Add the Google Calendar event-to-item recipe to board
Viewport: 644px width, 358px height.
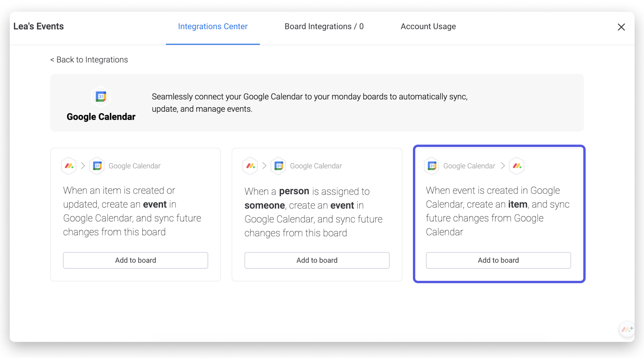(498, 260)
